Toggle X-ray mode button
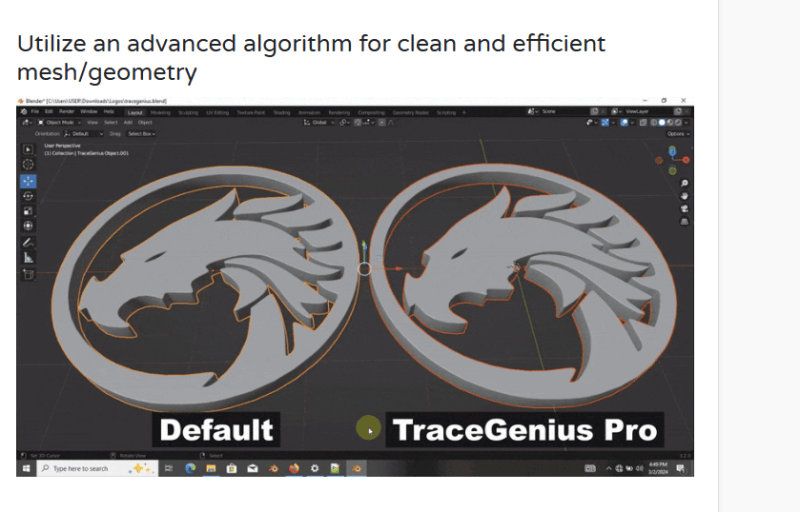The image size is (800, 512). pos(643,122)
